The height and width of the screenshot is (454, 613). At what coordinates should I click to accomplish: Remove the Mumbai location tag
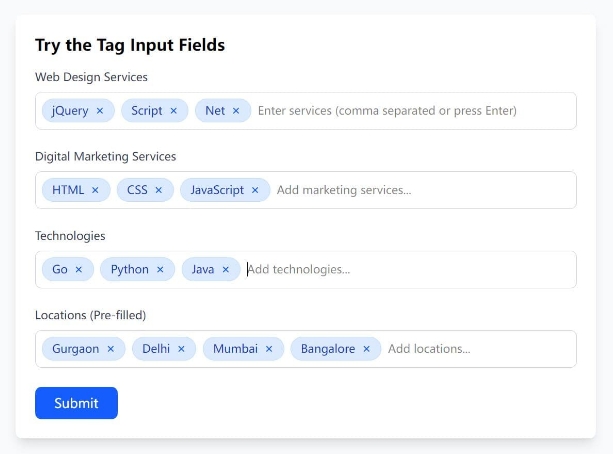coord(269,349)
